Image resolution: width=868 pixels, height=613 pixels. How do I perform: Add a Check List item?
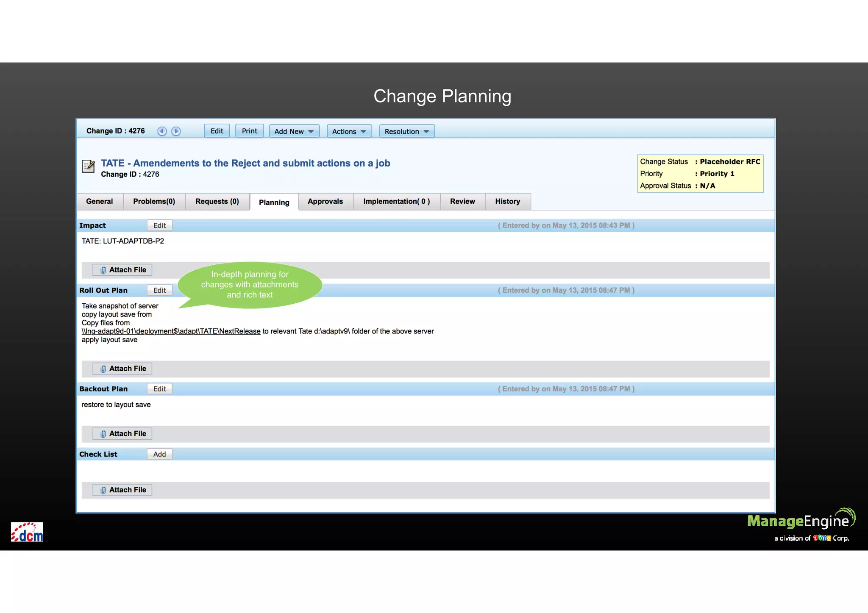tap(160, 454)
